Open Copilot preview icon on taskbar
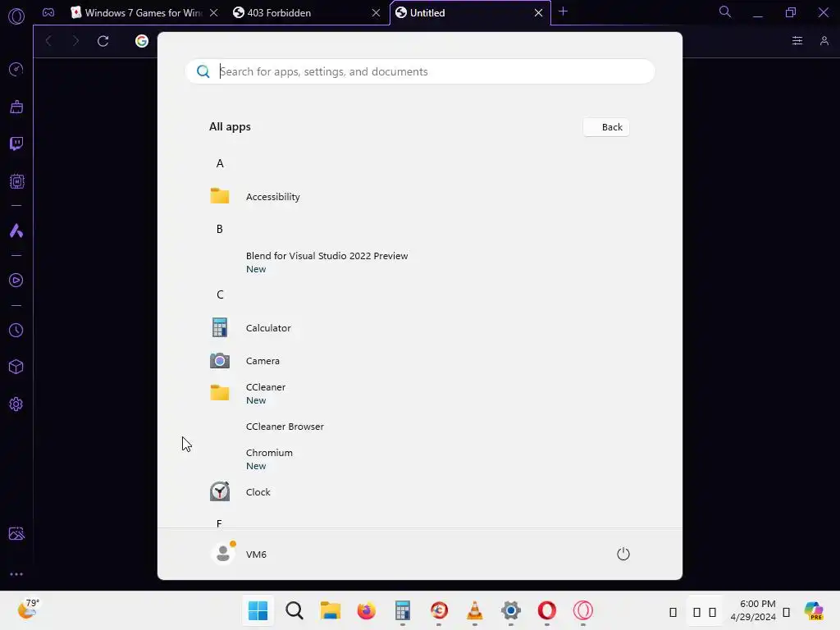Image resolution: width=840 pixels, height=630 pixels. tap(813, 610)
